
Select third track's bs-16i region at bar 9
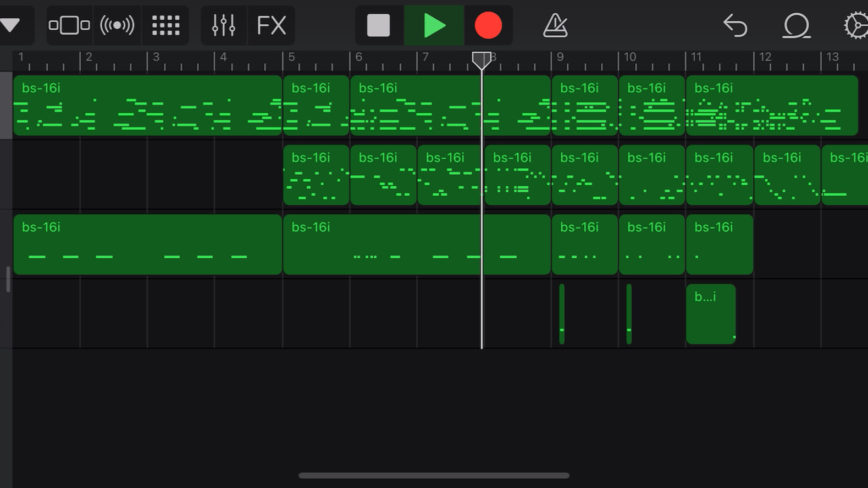click(x=585, y=245)
